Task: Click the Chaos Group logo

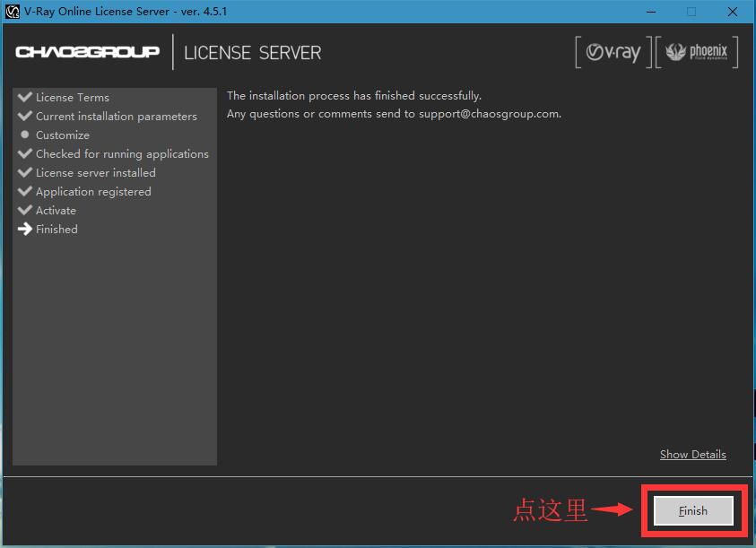Action: (x=87, y=52)
